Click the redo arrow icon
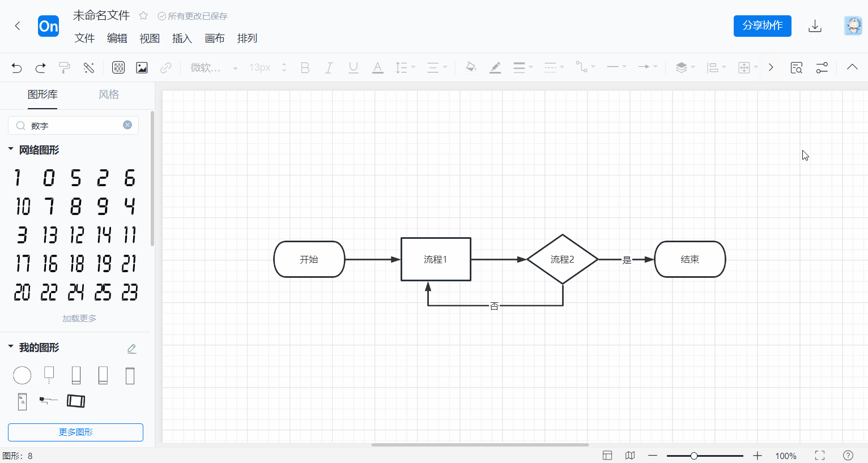This screenshot has height=463, width=868. tap(40, 68)
